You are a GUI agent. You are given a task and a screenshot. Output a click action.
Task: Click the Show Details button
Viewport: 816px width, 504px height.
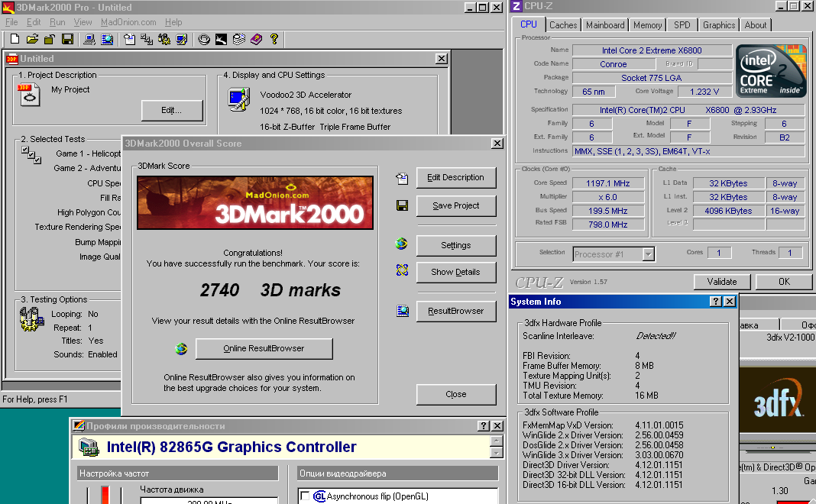[455, 272]
